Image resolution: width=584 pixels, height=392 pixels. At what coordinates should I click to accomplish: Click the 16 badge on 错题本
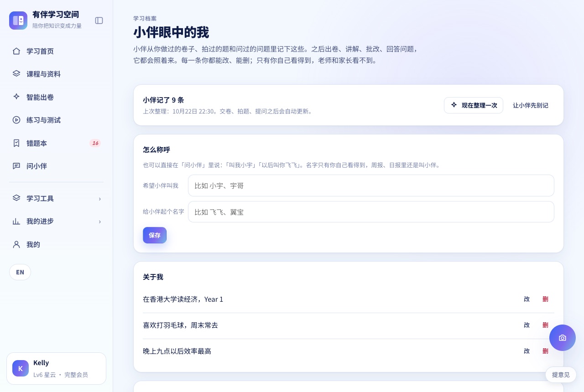95,143
